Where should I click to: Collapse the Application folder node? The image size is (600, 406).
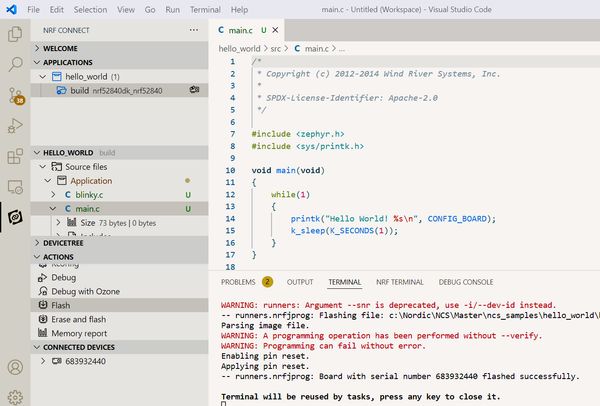(x=47, y=180)
